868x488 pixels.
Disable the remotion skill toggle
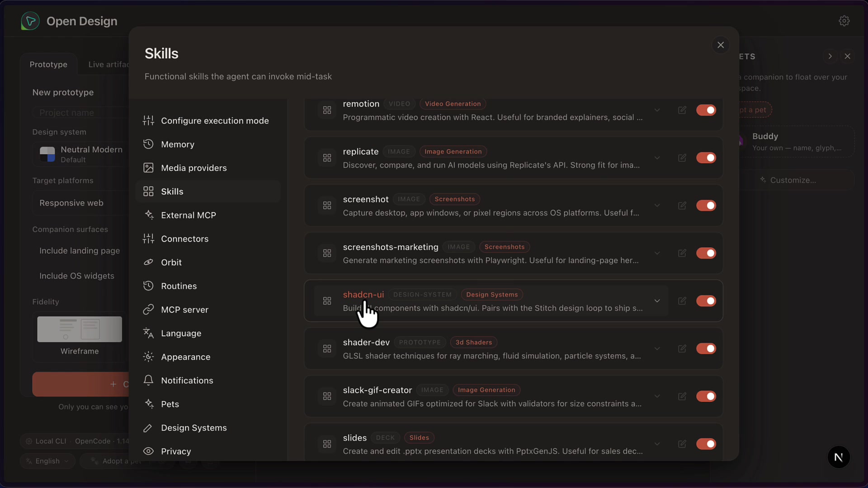706,110
